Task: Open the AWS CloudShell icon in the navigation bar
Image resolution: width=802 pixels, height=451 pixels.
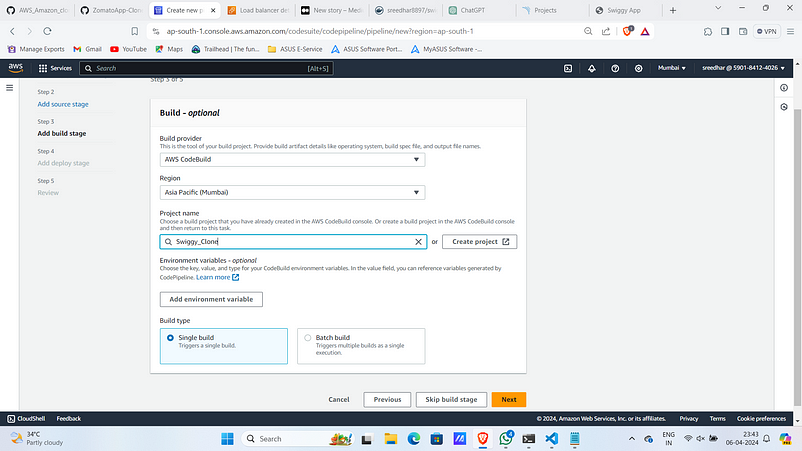Action: tap(568, 68)
